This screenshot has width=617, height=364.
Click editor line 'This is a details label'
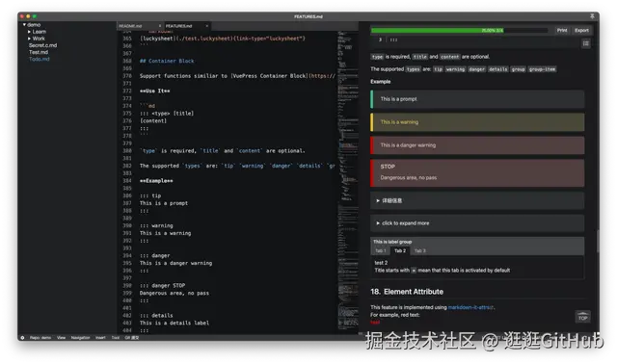174,323
